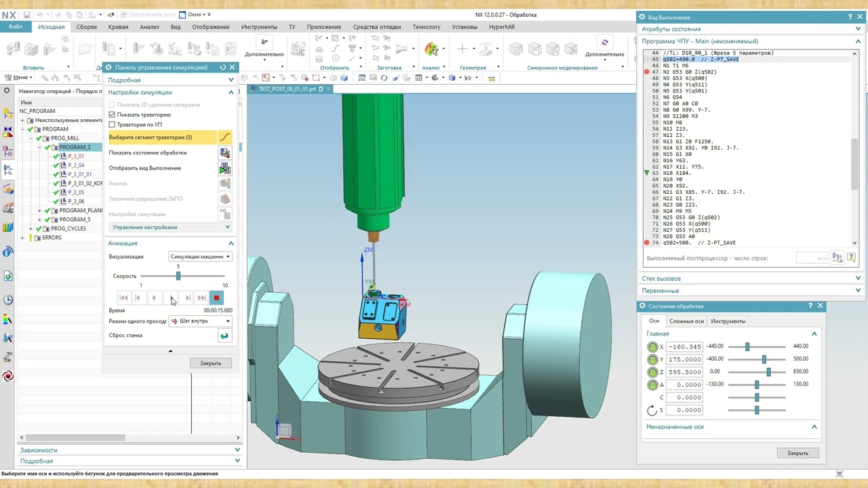Click the machine reset arrow icon
Image resolution: width=868 pixels, height=488 pixels.
pos(224,335)
